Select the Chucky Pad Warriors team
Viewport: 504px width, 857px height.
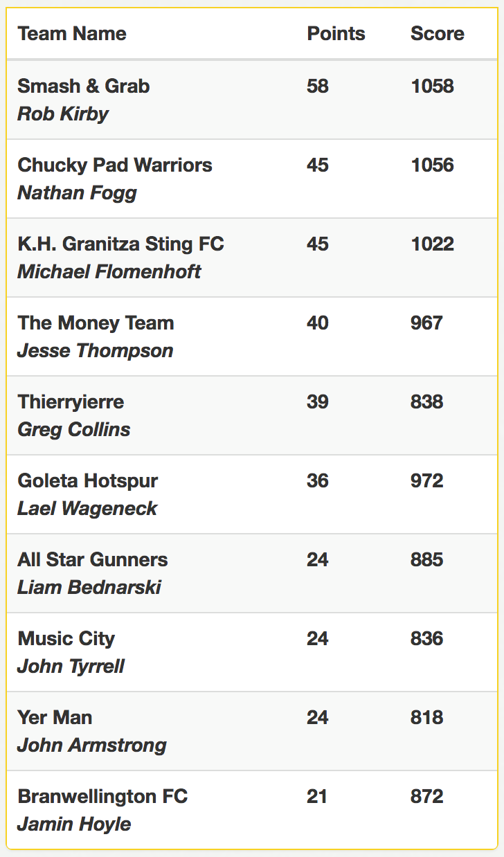[x=115, y=165]
